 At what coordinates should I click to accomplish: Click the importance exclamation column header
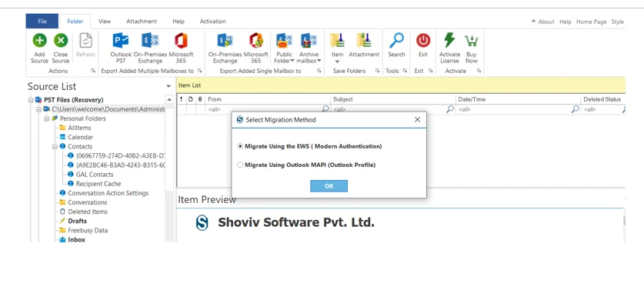(x=182, y=99)
